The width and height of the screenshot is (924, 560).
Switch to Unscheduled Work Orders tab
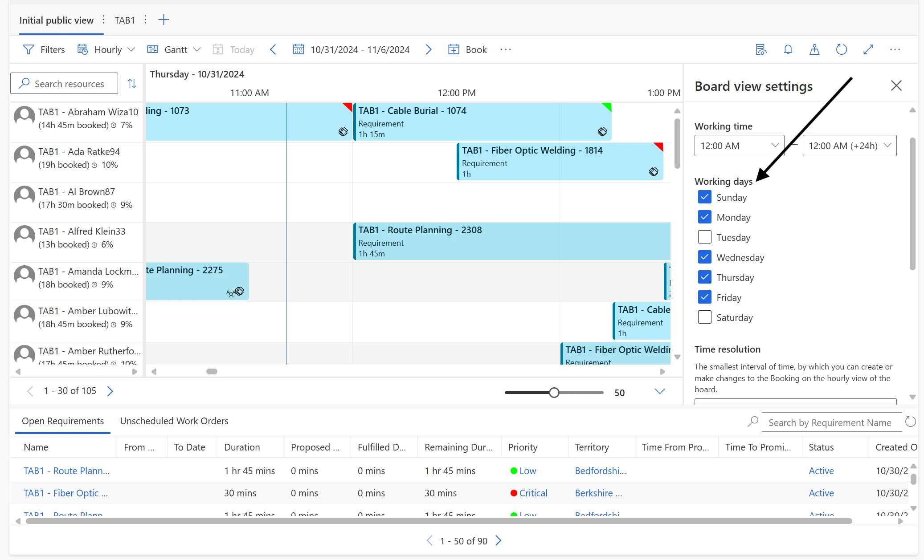(x=174, y=421)
